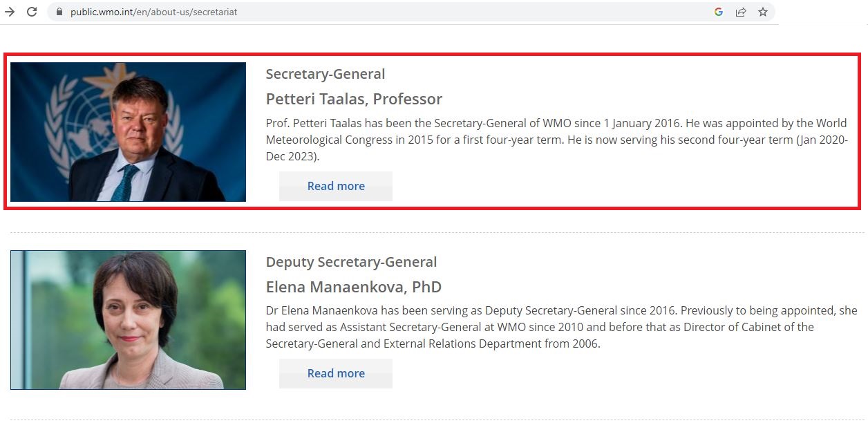Click the dotted divider between the profiles

point(437,232)
